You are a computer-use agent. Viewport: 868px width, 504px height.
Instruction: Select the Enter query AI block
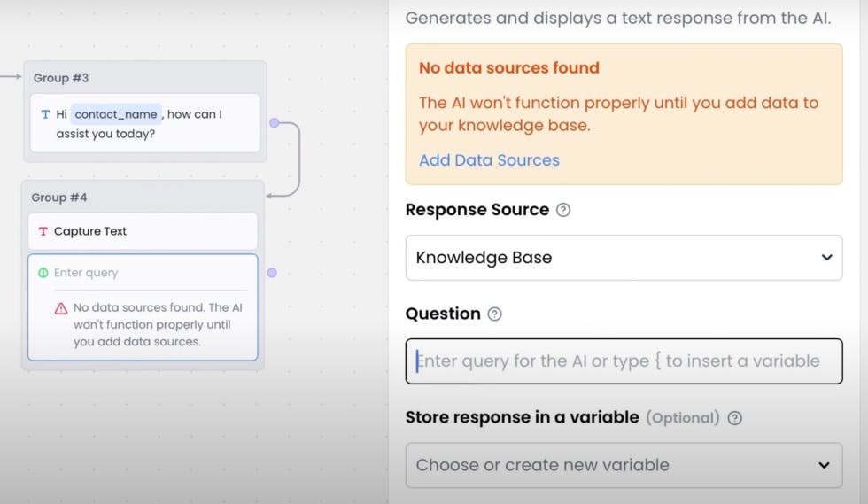pyautogui.click(x=143, y=307)
